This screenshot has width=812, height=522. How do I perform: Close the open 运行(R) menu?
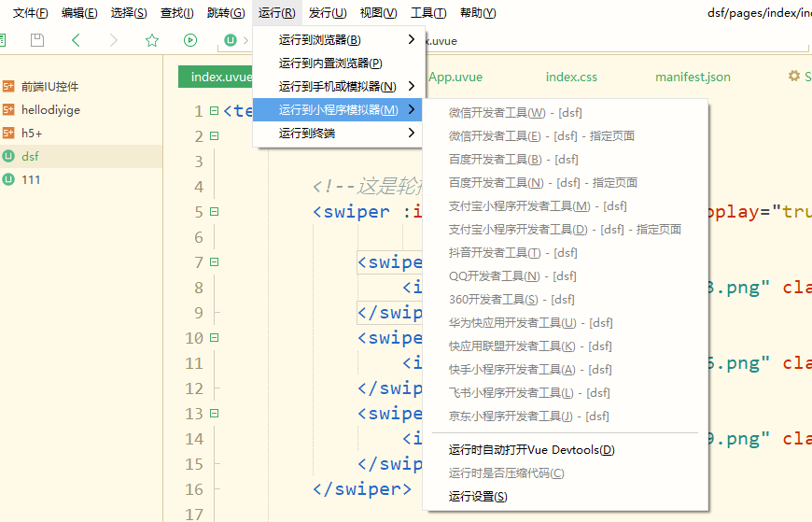(x=276, y=13)
